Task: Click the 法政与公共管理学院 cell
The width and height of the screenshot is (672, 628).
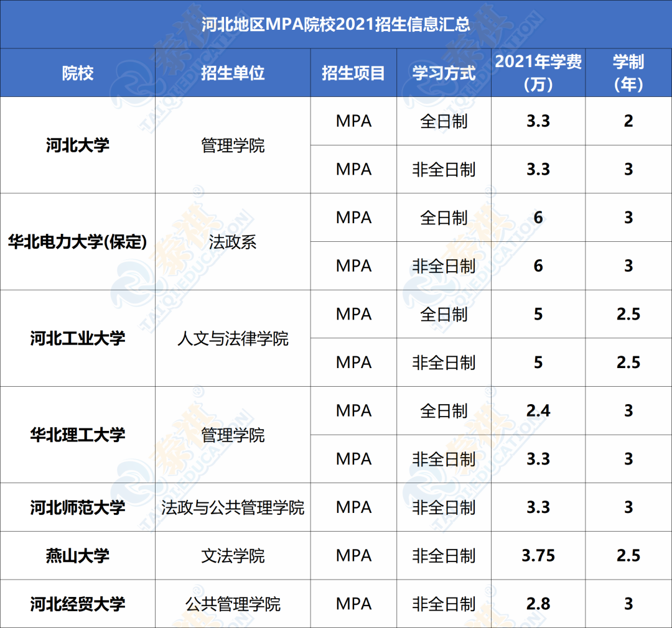Action: click(233, 507)
